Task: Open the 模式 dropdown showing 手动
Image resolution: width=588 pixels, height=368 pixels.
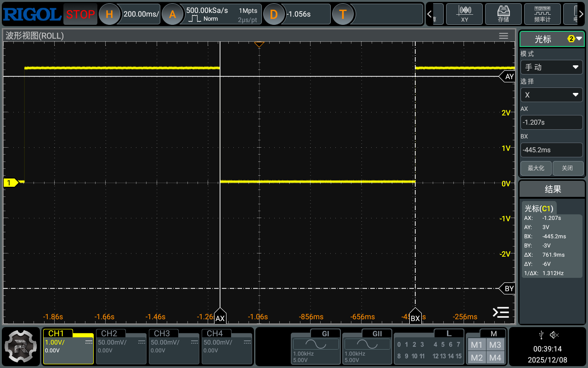Action: pos(551,67)
